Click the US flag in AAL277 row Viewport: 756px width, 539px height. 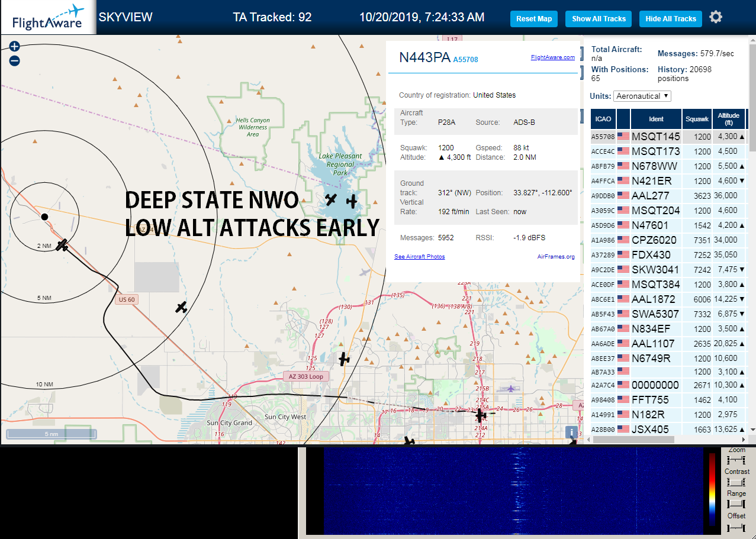[x=623, y=195]
